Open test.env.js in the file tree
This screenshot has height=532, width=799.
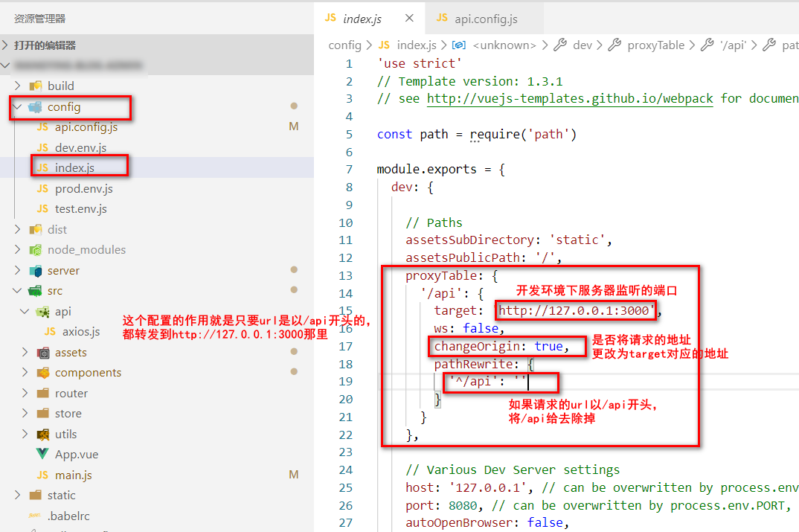[x=80, y=209]
